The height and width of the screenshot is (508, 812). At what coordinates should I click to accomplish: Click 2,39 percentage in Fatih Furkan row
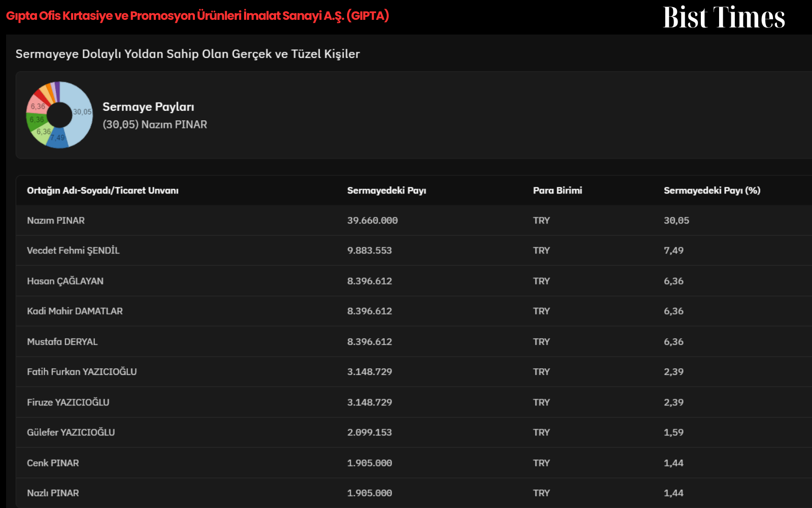tap(673, 371)
